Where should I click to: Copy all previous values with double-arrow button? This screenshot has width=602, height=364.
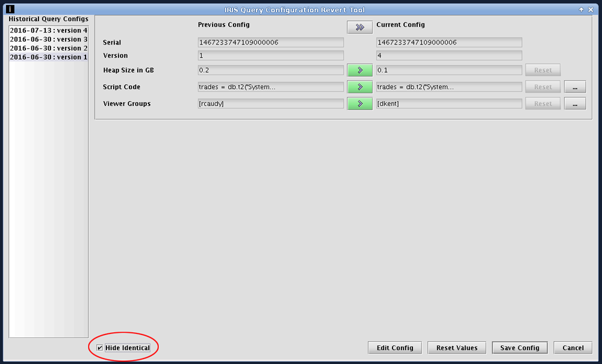click(360, 27)
